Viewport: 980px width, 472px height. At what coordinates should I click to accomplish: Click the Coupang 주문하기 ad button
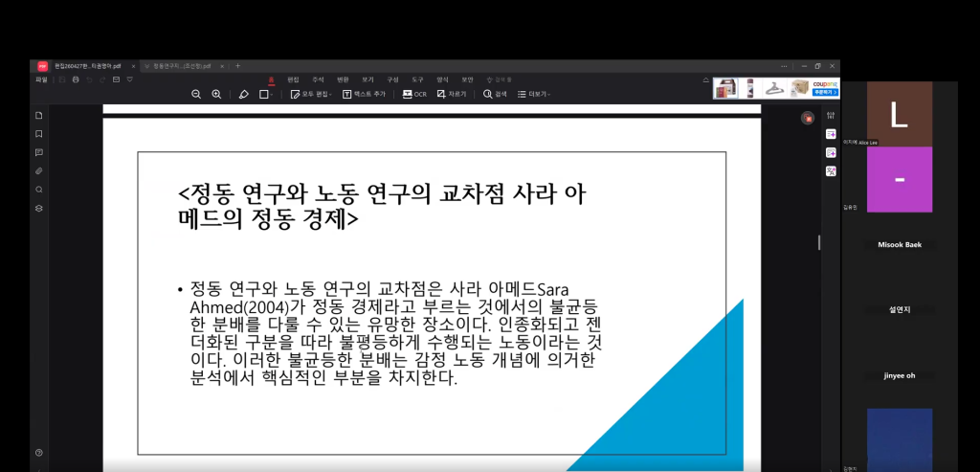pyautogui.click(x=825, y=93)
